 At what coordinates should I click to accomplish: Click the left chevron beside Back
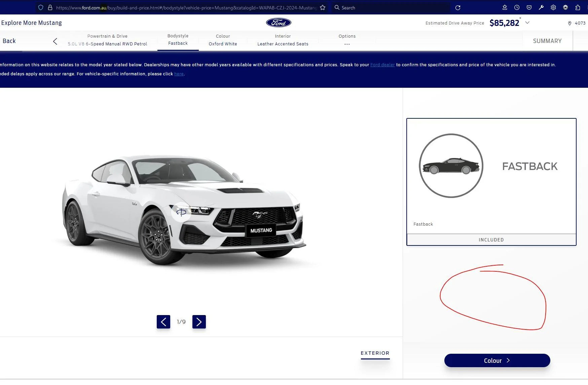coord(55,41)
